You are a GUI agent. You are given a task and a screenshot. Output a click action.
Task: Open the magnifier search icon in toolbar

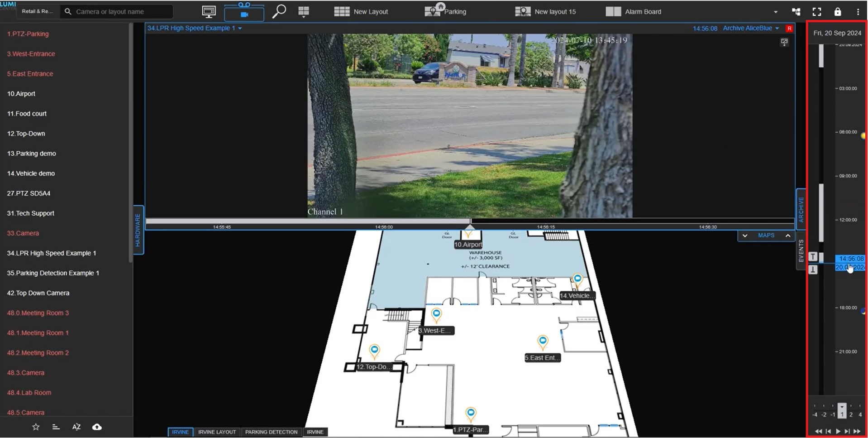pos(279,11)
